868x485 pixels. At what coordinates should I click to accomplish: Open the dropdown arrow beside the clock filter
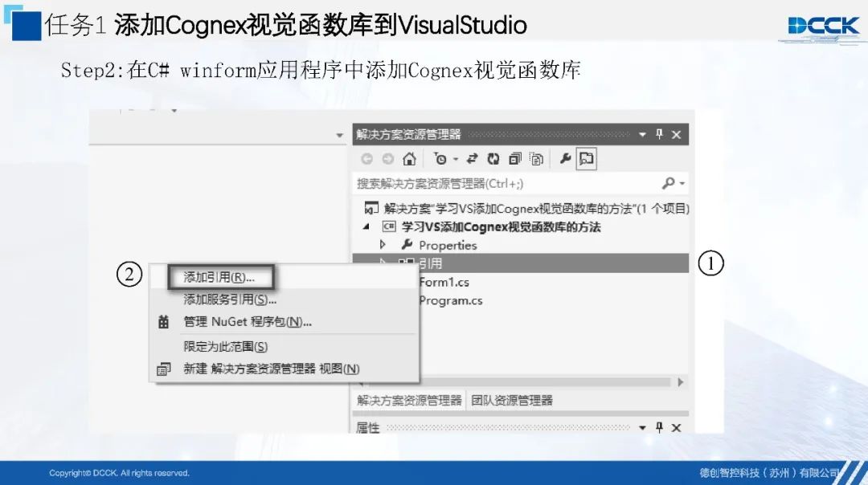[456, 159]
